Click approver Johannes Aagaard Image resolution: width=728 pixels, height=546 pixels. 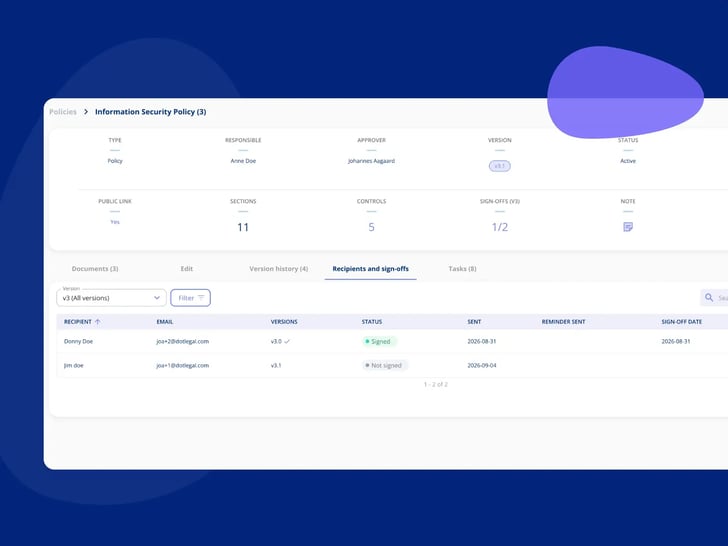pyautogui.click(x=371, y=161)
